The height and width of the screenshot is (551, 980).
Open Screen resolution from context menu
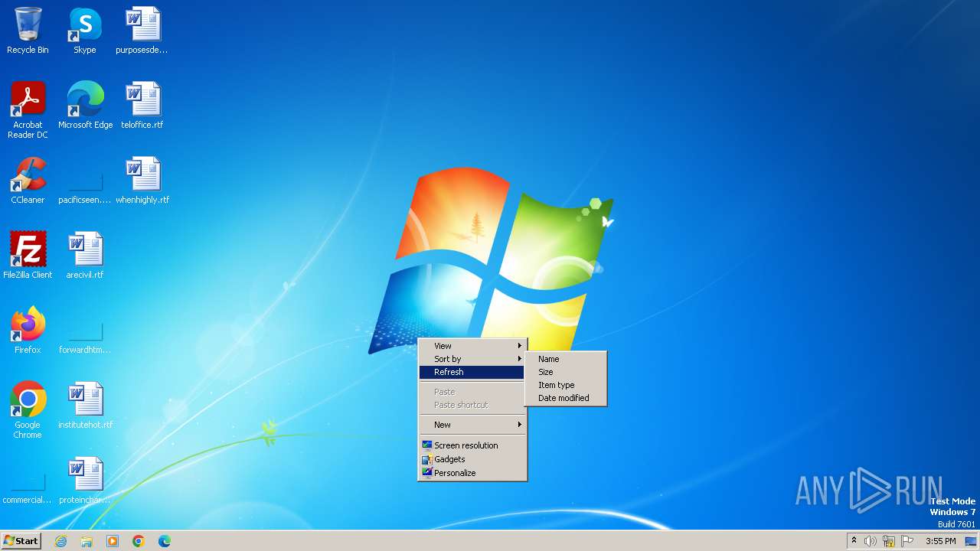click(472, 445)
